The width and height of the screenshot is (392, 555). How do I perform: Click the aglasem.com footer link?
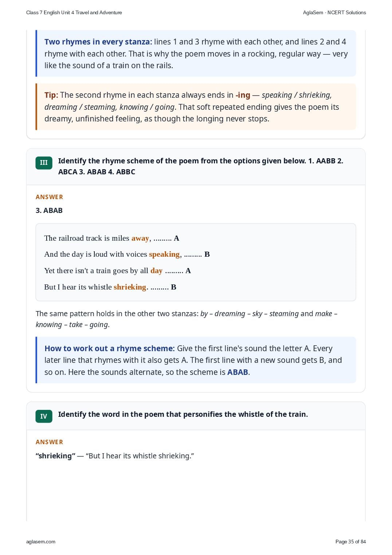click(41, 542)
